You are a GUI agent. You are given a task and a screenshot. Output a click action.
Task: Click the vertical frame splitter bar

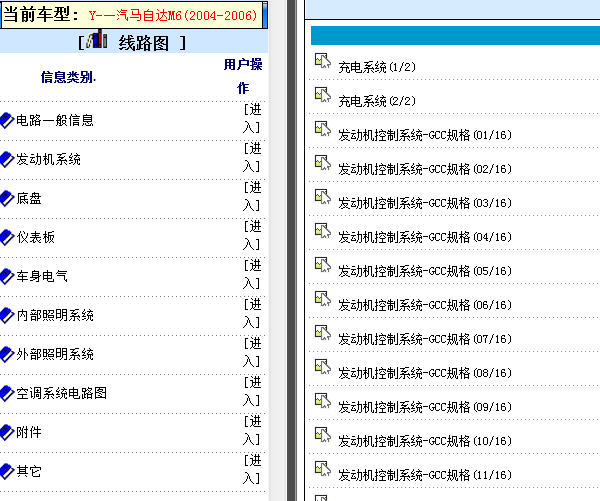tap(292, 250)
